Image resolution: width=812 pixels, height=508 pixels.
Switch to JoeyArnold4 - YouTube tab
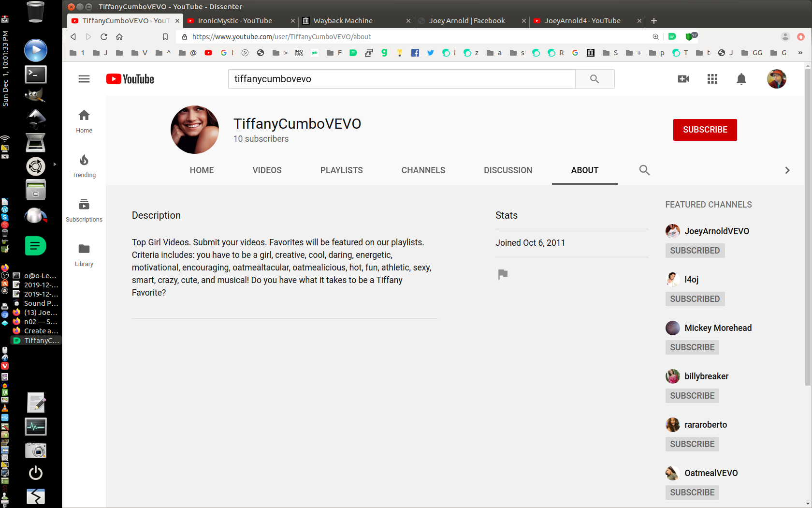click(587, 21)
